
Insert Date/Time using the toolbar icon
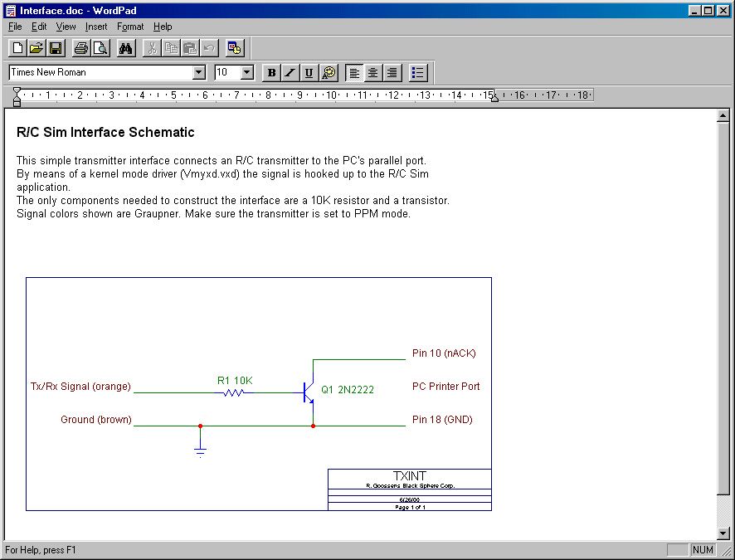tap(235, 48)
